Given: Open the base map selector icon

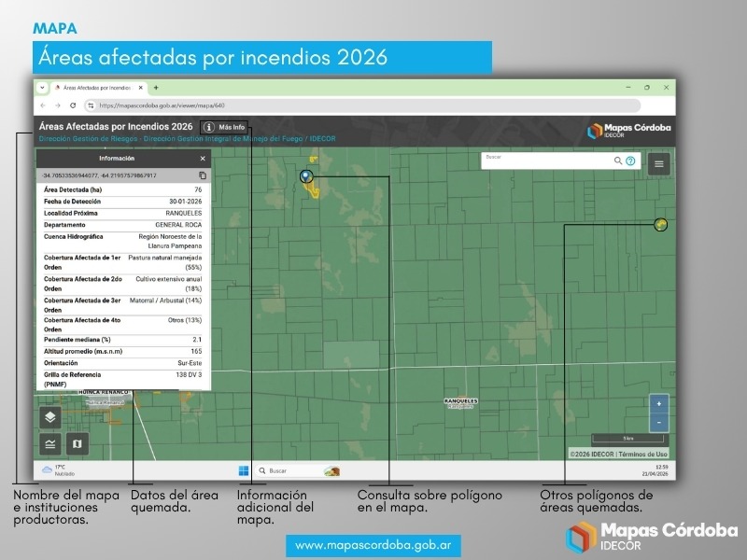Looking at the screenshot, I should click(78, 443).
